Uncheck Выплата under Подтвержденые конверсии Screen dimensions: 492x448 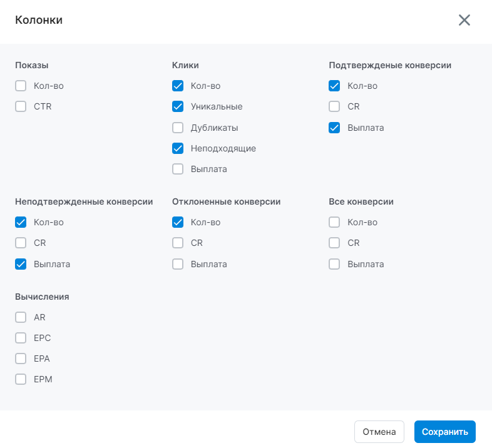(334, 128)
